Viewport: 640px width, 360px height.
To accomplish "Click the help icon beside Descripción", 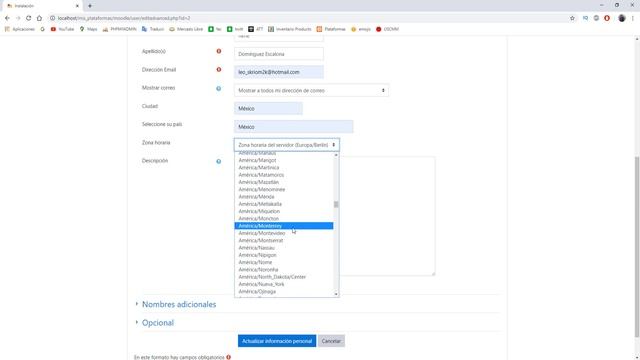I will coord(219,161).
